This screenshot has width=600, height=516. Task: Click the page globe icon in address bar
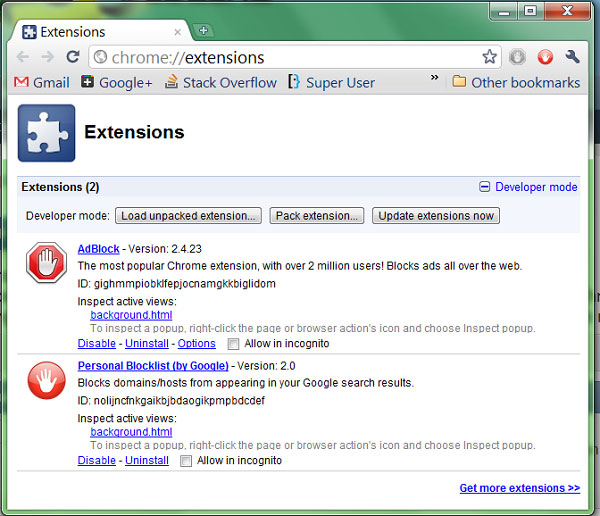point(100,57)
